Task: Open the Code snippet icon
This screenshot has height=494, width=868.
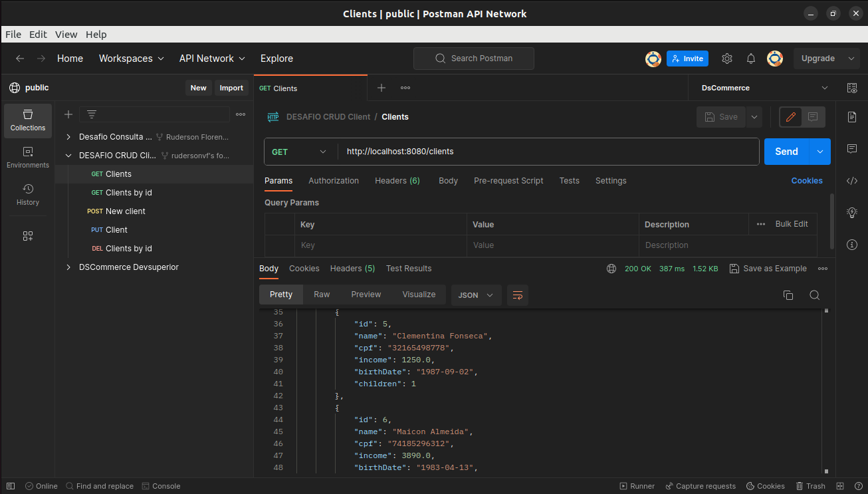Action: pyautogui.click(x=852, y=181)
